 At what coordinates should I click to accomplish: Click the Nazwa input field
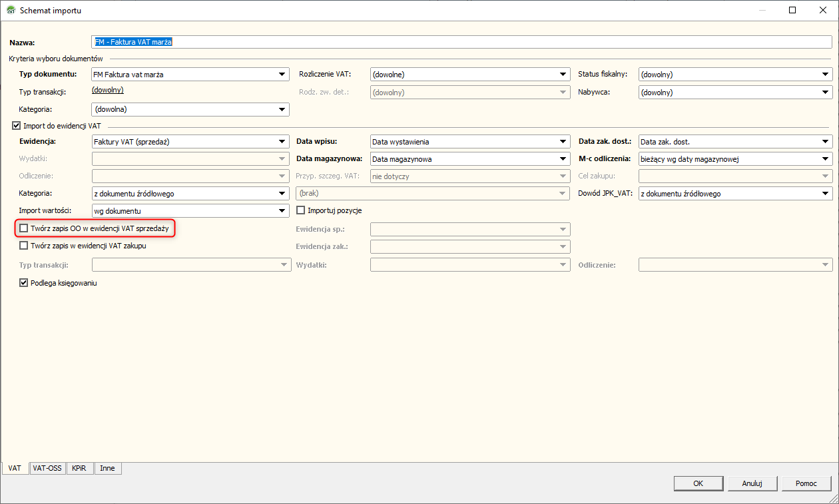(461, 42)
